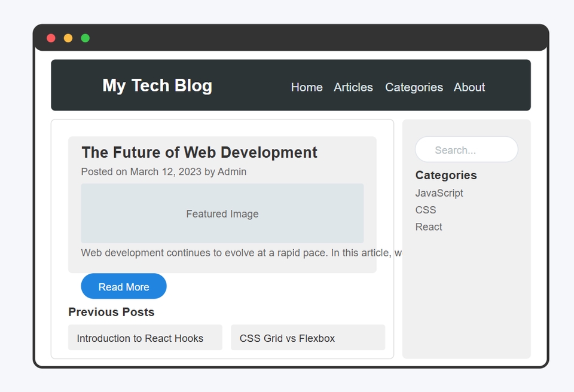574x392 pixels.
Task: Open the CSS Grid vs Flexbox post
Action: click(x=308, y=338)
